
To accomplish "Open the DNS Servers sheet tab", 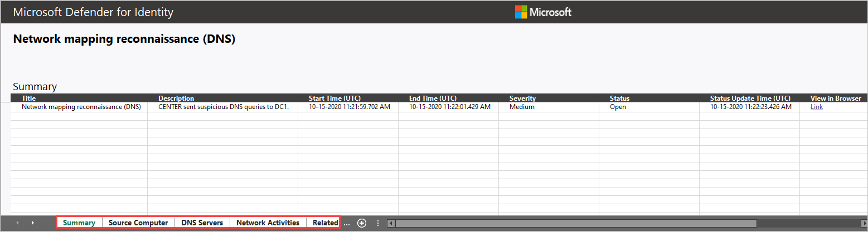I will pyautogui.click(x=202, y=223).
